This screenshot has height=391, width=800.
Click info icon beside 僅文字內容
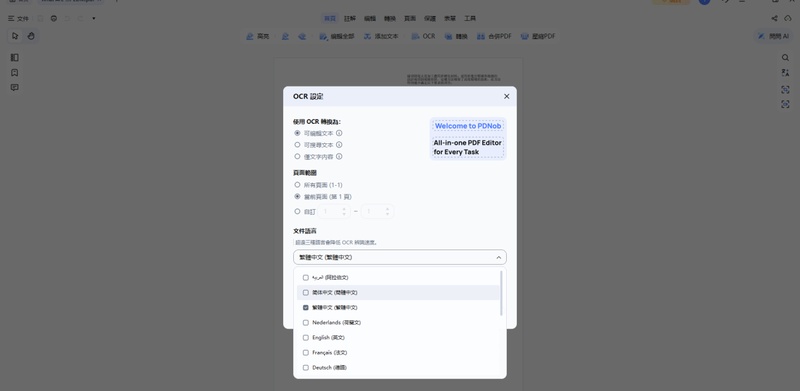tap(339, 156)
